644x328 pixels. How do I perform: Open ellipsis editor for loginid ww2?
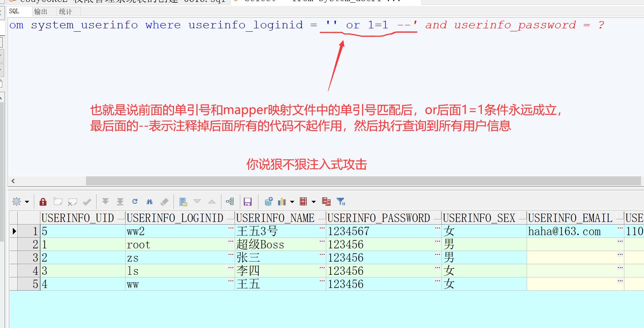pyautogui.click(x=231, y=228)
